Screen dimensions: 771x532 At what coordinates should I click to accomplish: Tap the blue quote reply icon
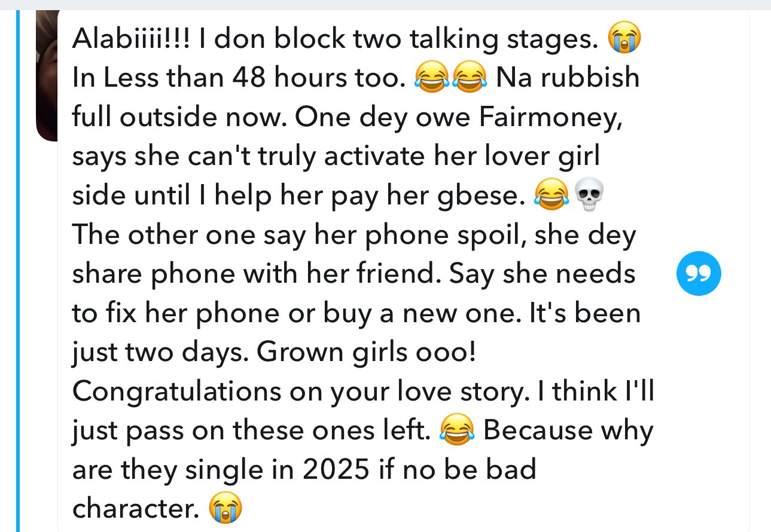(698, 273)
